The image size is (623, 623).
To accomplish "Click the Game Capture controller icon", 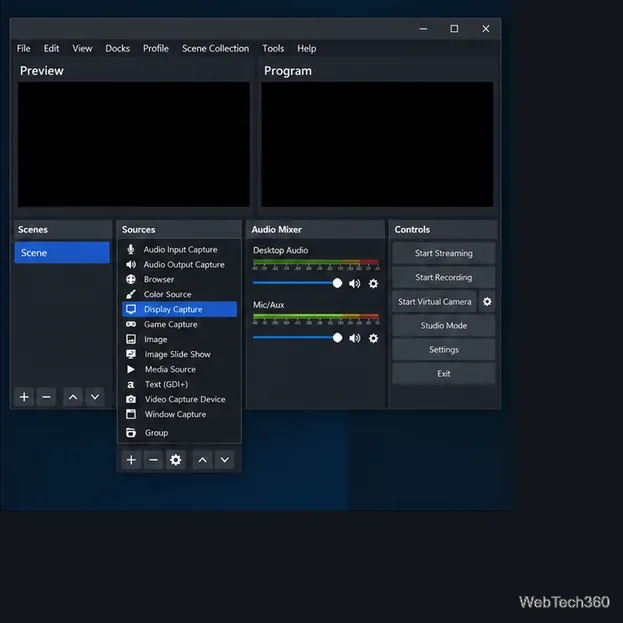I will click(131, 324).
